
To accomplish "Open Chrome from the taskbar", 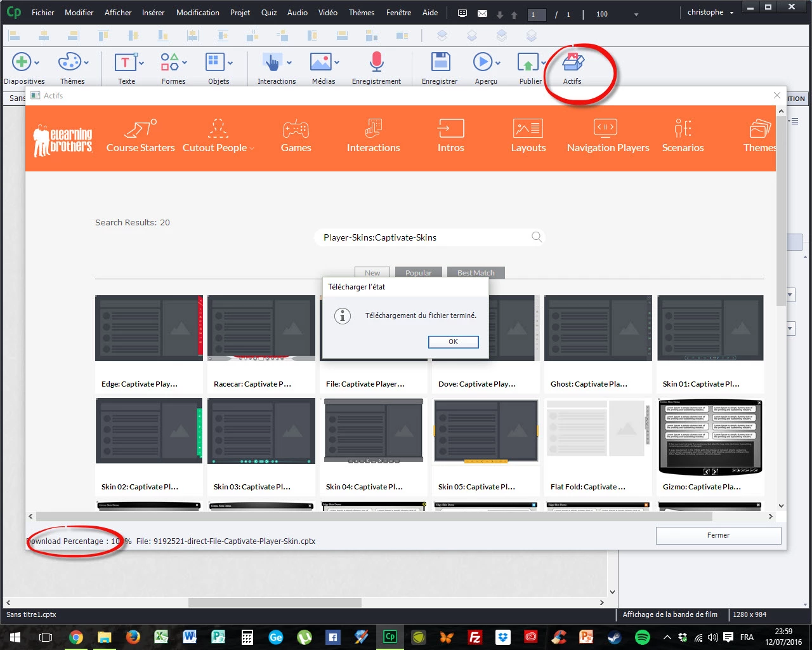I will coord(76,637).
